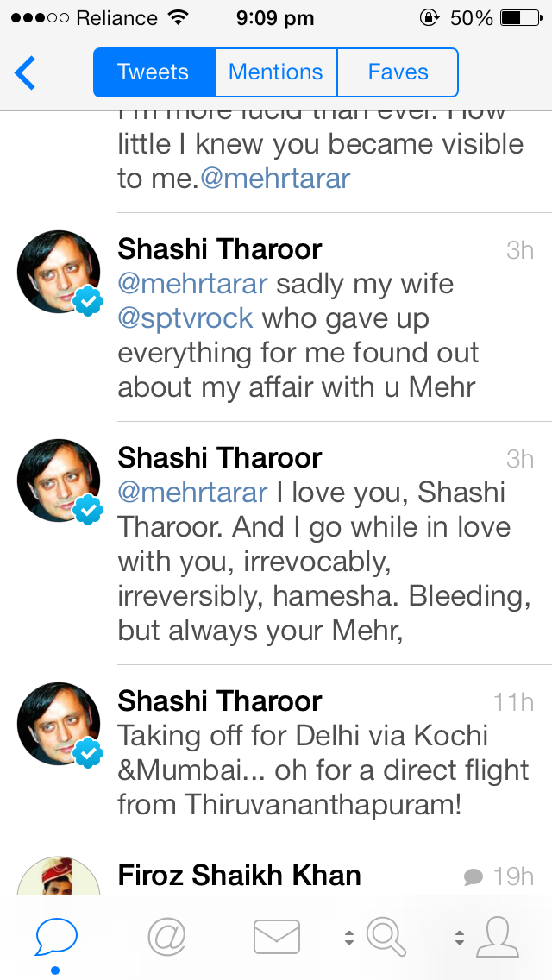Click the verified badge on Shashi Tharoor's avatar

click(87, 301)
